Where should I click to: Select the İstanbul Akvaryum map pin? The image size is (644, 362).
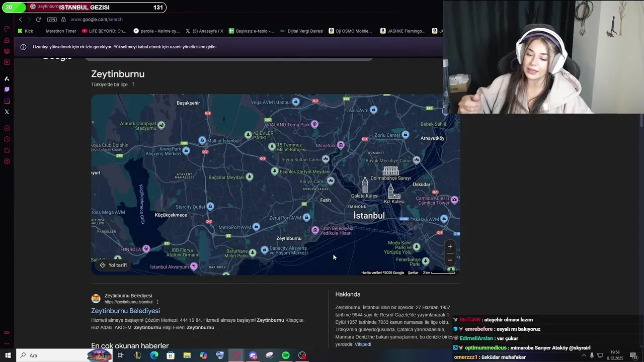194,266
